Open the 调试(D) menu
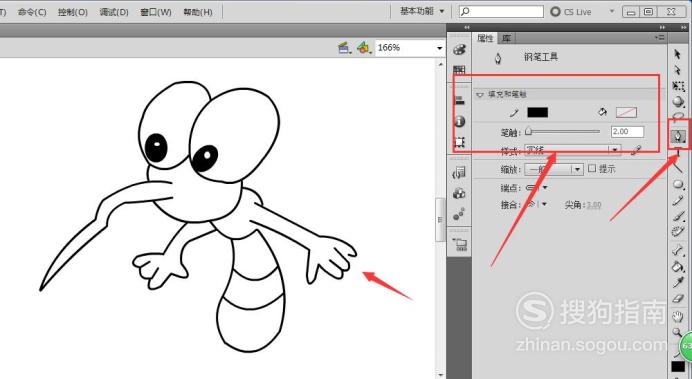This screenshot has width=692, height=379. point(114,12)
